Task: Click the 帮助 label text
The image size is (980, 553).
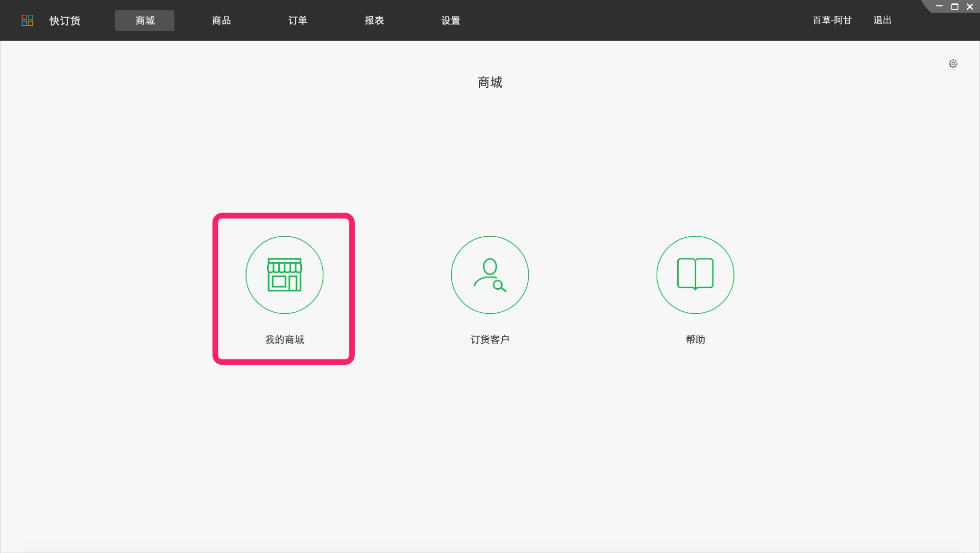Action: coord(695,339)
